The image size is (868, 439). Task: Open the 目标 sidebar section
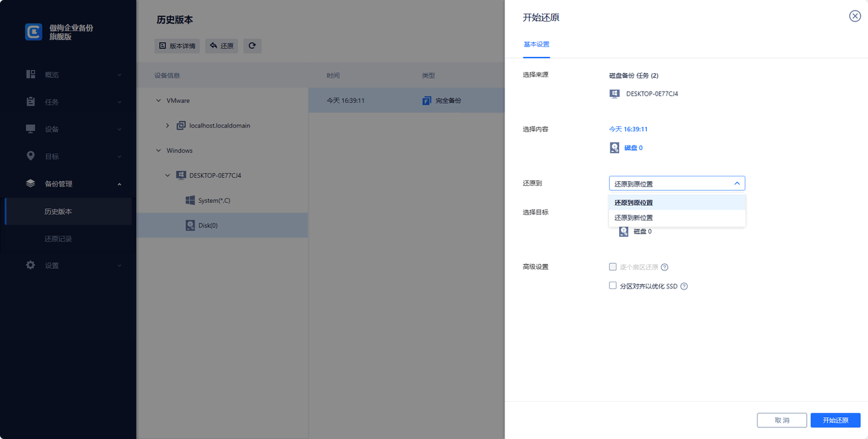tap(52, 156)
